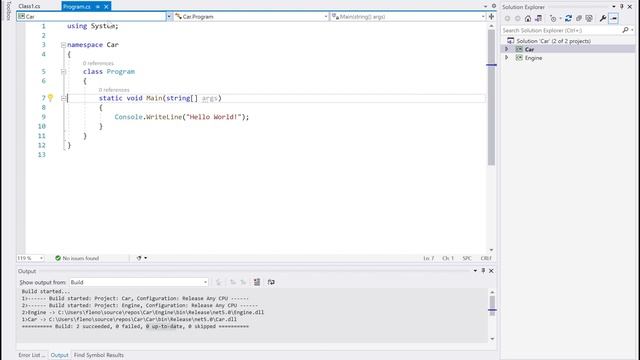Click the Ln 7 line indicator
Screen dimensions: 640x360
[429, 258]
